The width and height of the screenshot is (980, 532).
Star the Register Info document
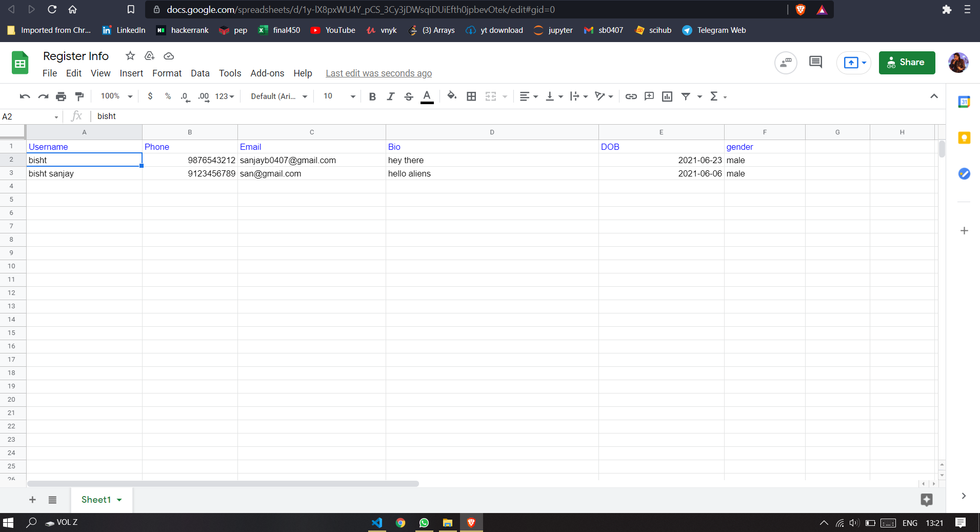(130, 56)
